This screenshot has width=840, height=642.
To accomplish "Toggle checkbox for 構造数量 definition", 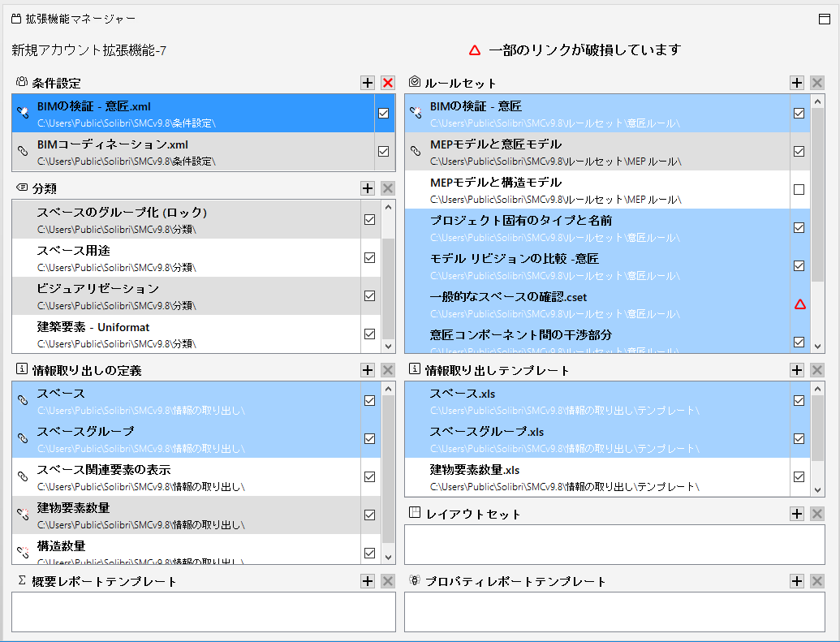I will pyautogui.click(x=369, y=553).
